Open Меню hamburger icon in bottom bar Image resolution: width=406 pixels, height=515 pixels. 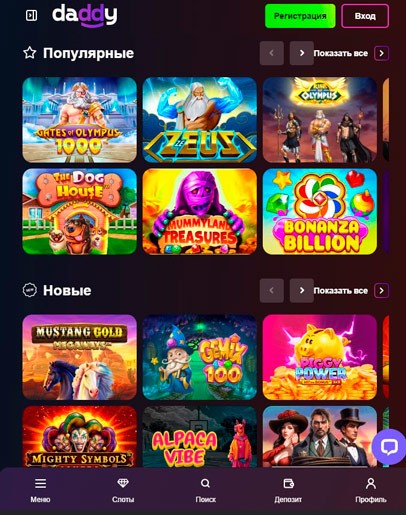40,483
